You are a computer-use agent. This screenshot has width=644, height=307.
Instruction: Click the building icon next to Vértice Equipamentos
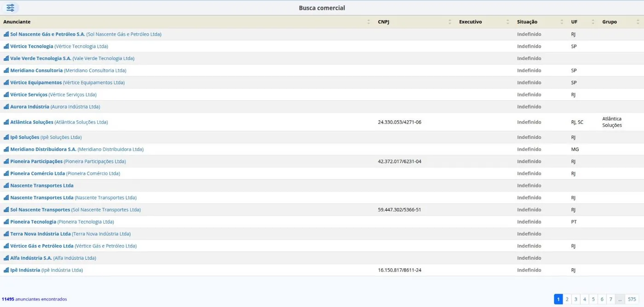coord(6,82)
